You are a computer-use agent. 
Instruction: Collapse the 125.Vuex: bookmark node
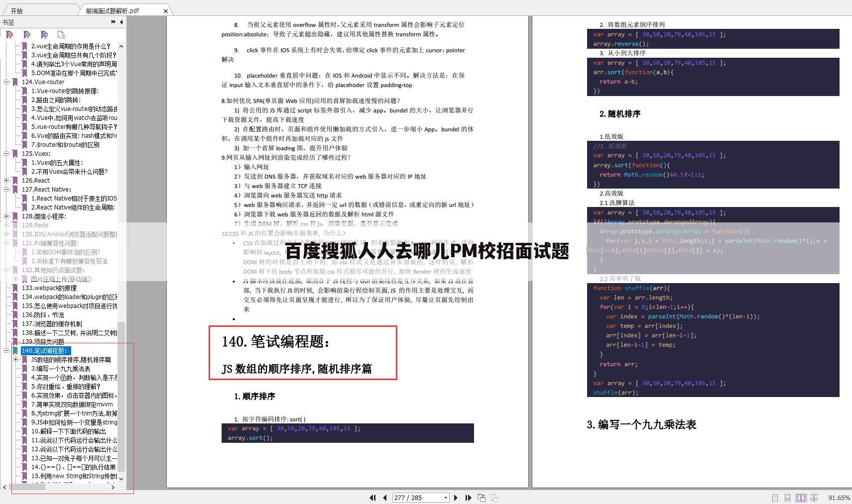tap(6, 154)
